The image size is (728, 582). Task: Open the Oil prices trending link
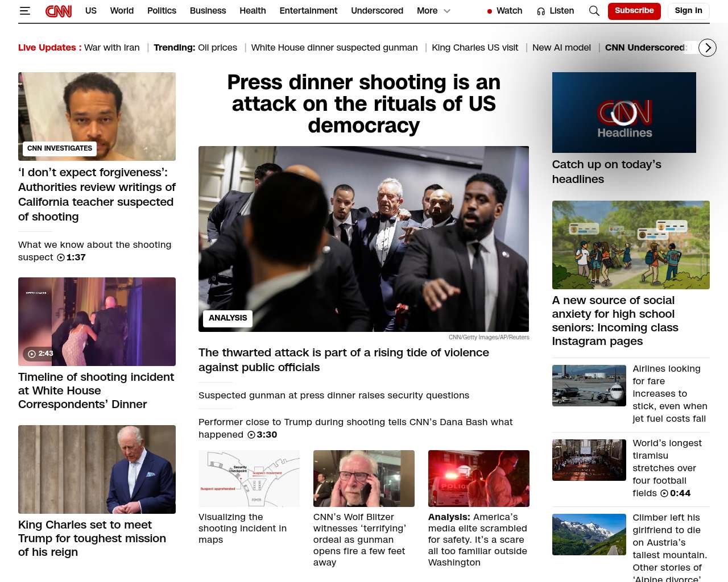(x=217, y=48)
